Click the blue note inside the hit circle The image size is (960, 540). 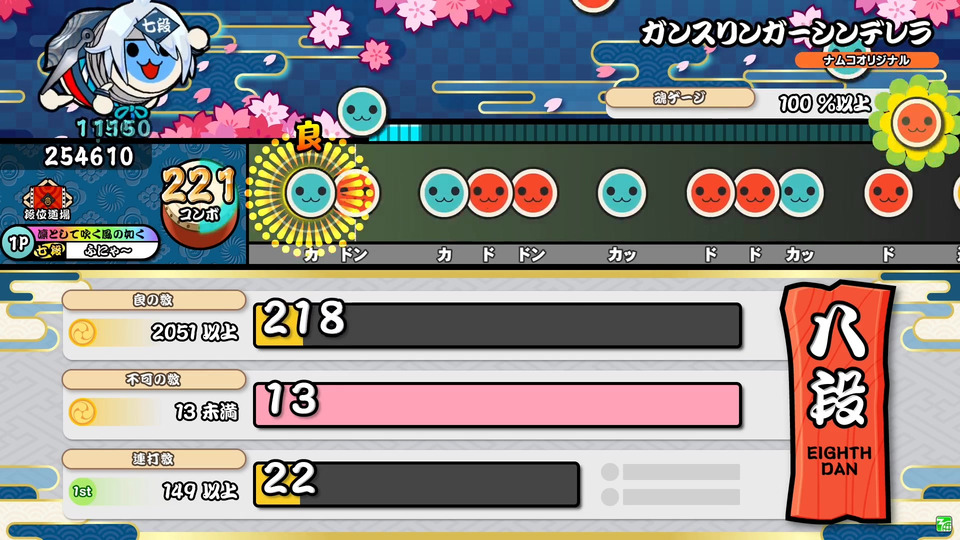pos(310,193)
